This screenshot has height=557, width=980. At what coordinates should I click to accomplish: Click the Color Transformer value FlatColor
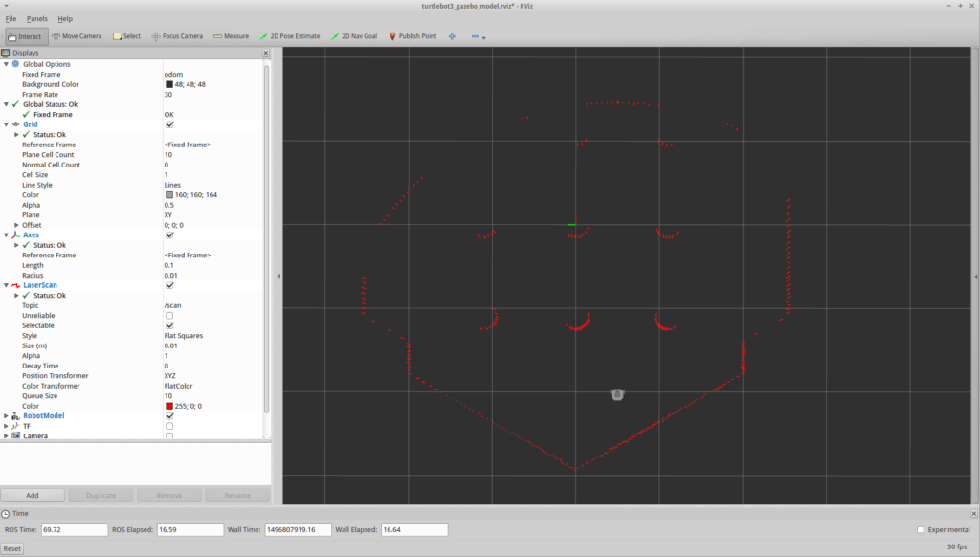click(178, 386)
